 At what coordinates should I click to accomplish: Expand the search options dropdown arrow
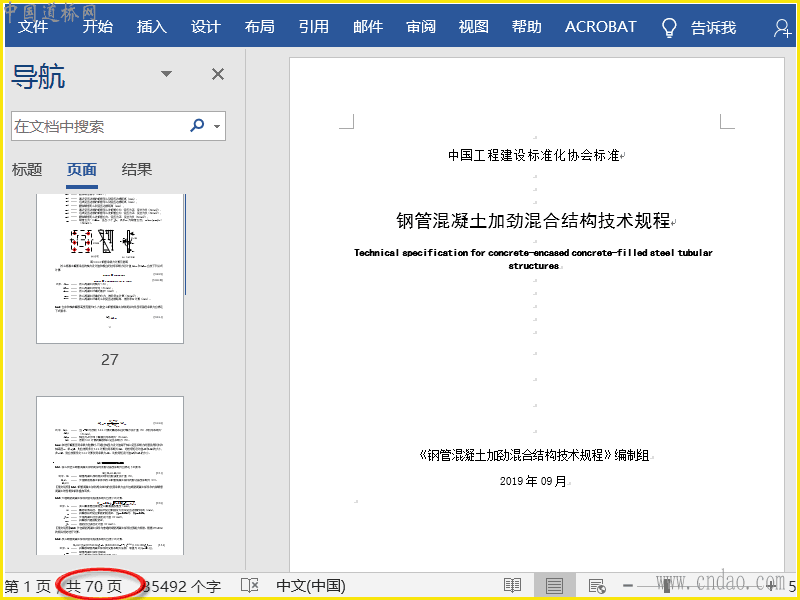pyautogui.click(x=217, y=126)
